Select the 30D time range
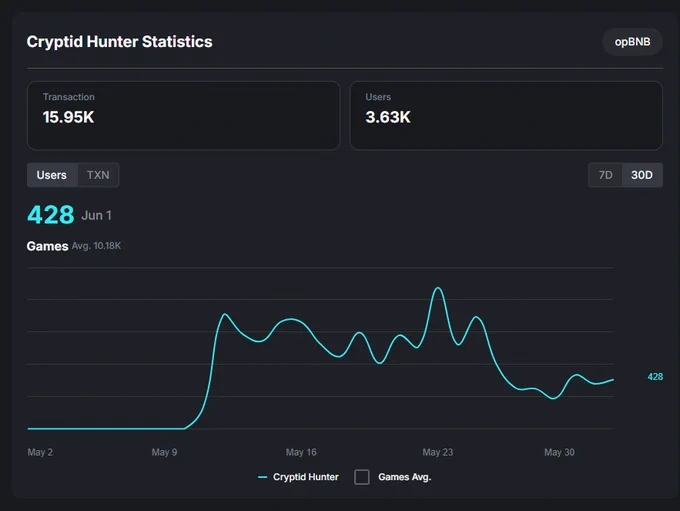Screen dimensions: 680x511 [x=642, y=175]
